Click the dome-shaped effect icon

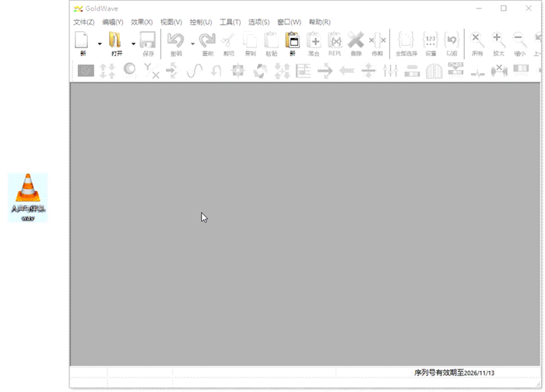(x=434, y=71)
